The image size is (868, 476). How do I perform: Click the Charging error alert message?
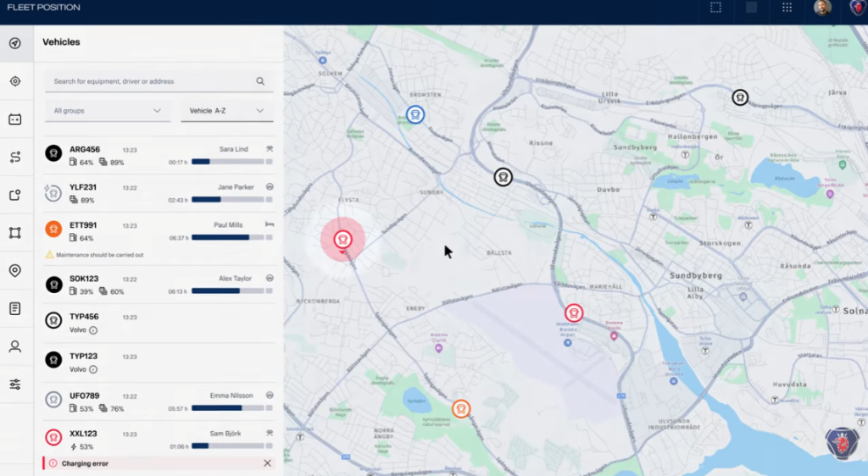tap(85, 463)
